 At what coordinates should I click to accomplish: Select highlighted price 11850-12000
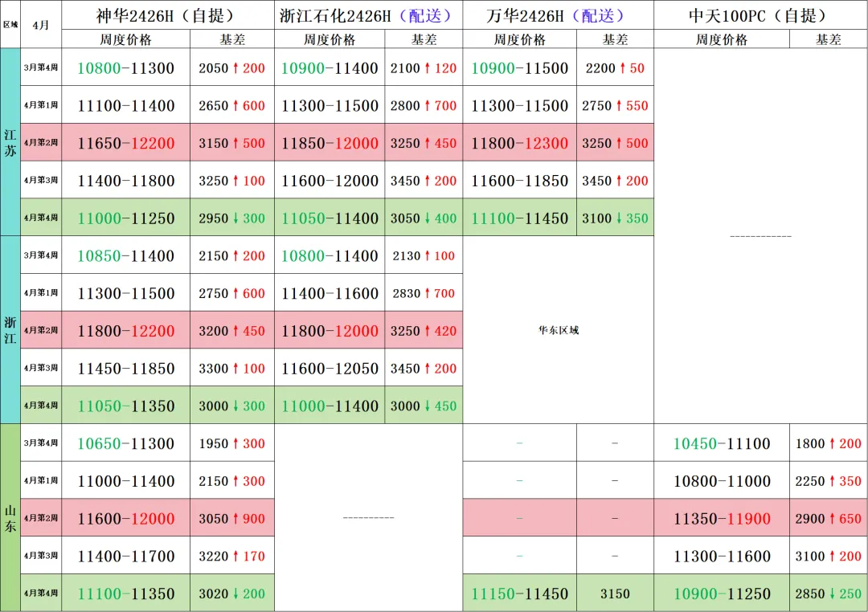coord(330,143)
